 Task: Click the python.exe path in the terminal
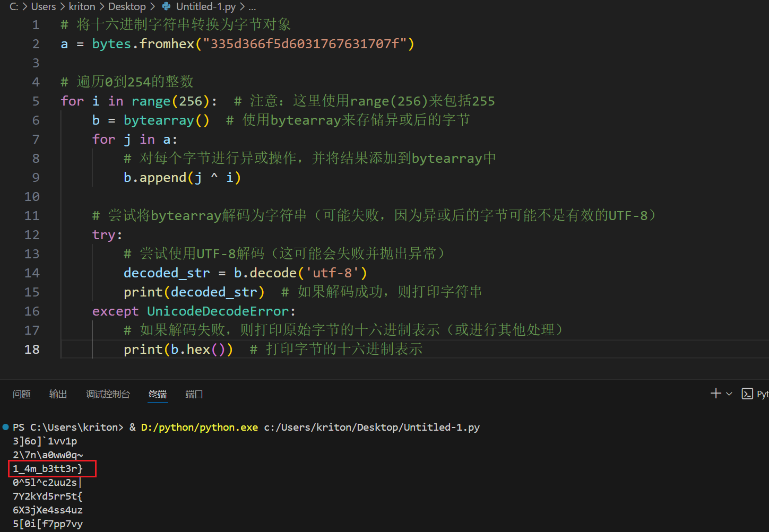point(199,426)
